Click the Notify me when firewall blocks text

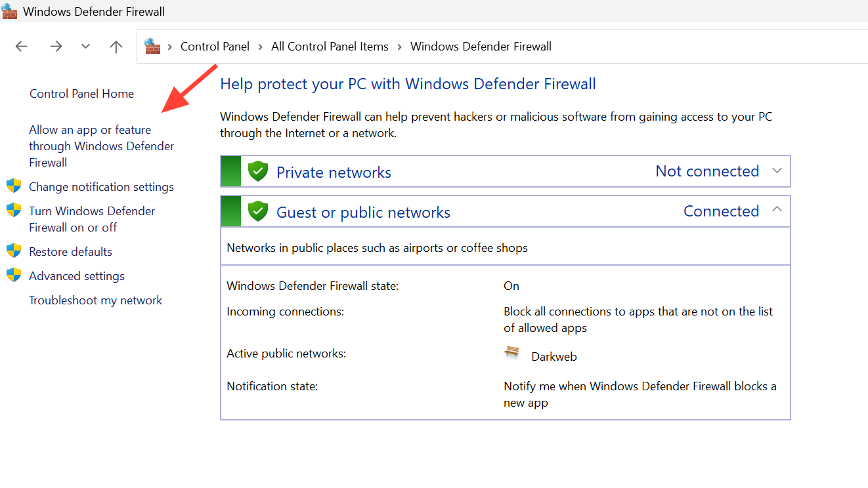(x=640, y=394)
